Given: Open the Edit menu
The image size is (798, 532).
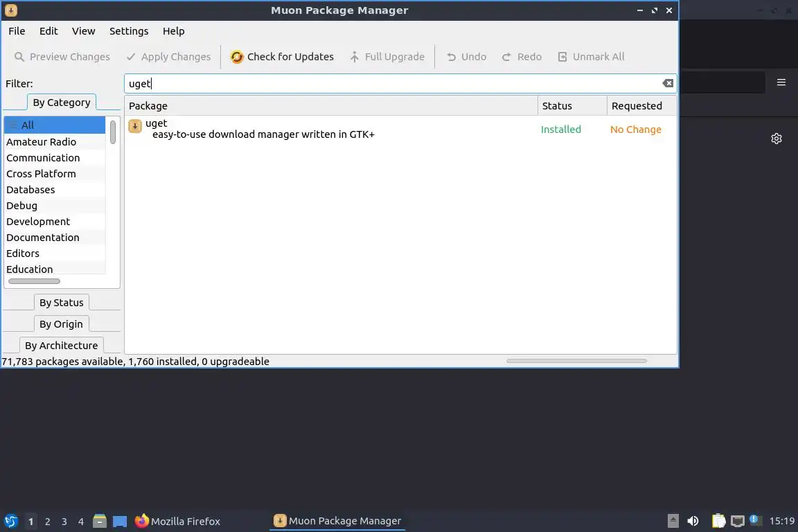Looking at the screenshot, I should point(49,31).
